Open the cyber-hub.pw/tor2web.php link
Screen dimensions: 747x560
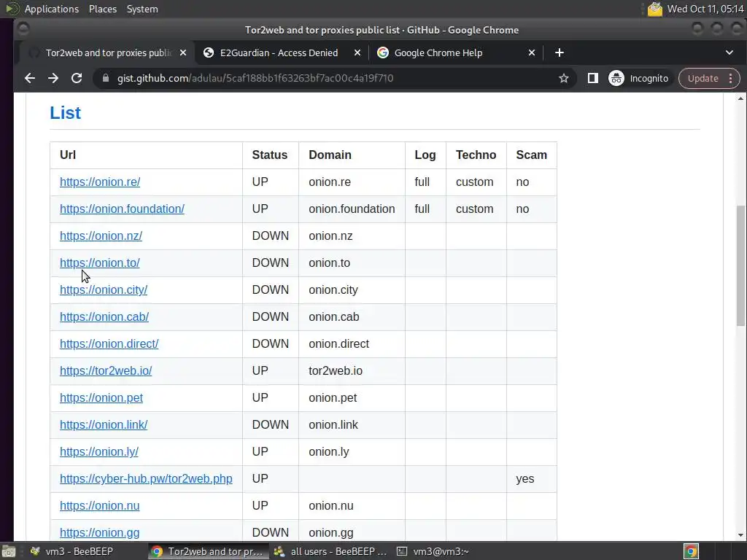(x=146, y=478)
